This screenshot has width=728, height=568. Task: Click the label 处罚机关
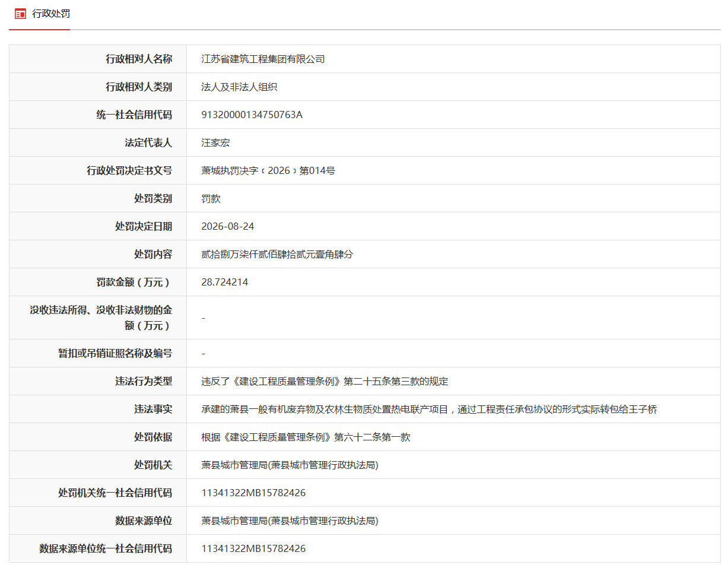click(153, 465)
